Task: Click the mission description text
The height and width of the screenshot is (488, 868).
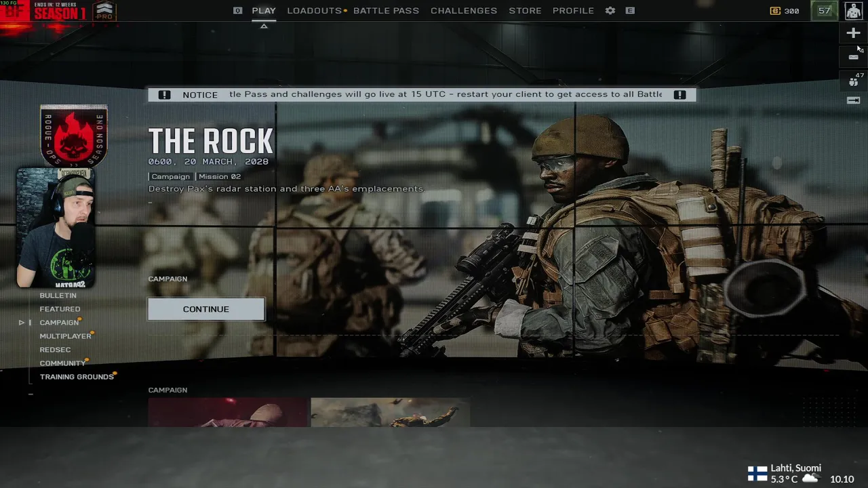Action: pyautogui.click(x=286, y=189)
